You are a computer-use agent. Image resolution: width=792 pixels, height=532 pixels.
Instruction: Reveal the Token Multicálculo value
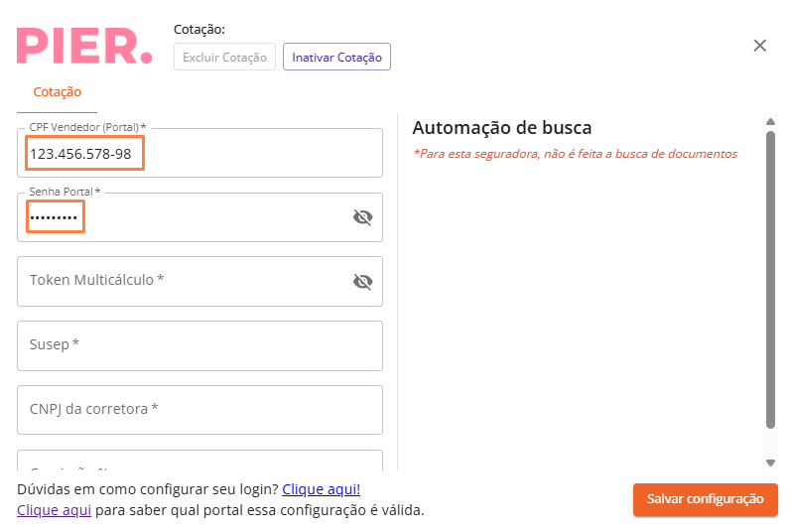362,282
